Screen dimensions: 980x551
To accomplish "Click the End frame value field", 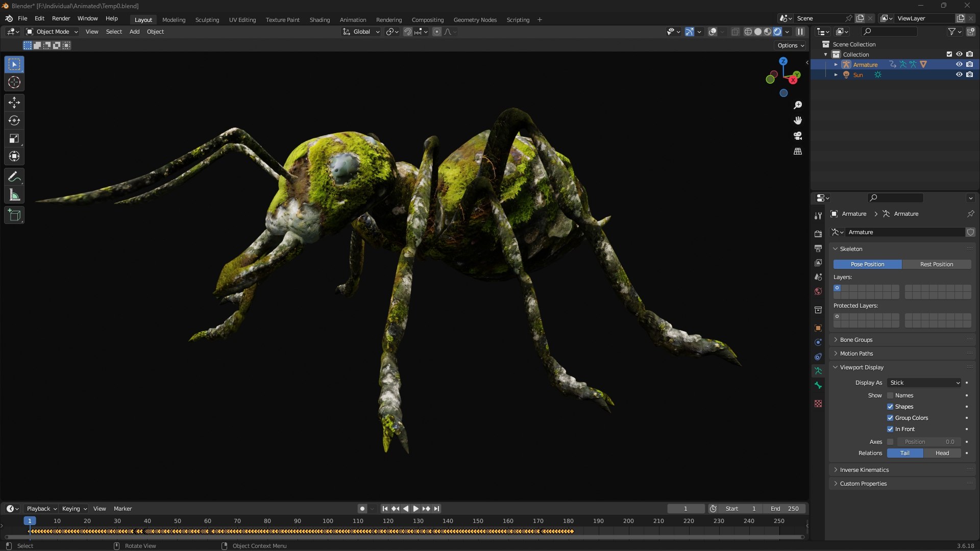I will point(785,509).
